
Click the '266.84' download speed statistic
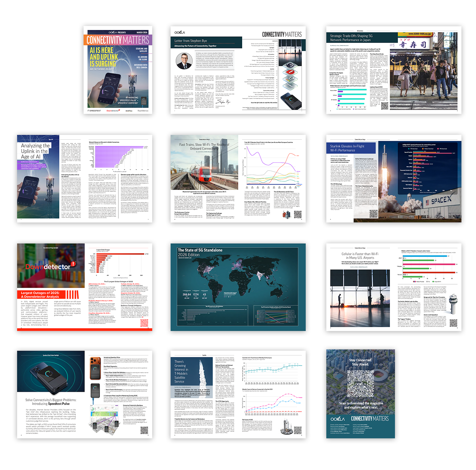coord(187,294)
